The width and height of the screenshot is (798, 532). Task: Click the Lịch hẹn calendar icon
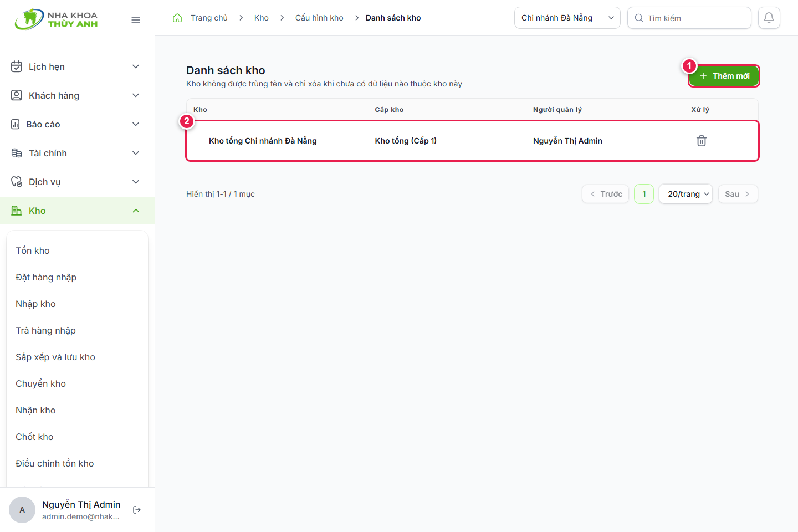17,66
